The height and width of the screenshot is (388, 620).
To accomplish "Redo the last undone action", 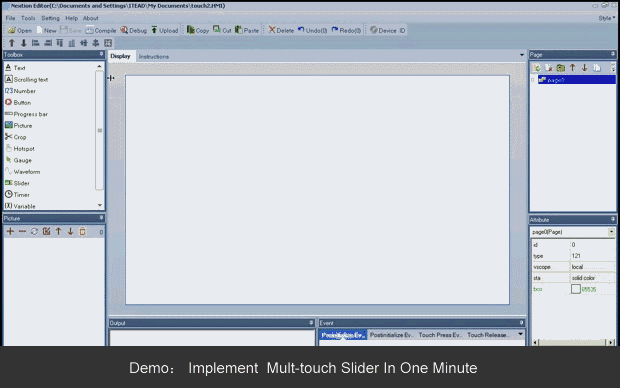I will pyautogui.click(x=346, y=30).
